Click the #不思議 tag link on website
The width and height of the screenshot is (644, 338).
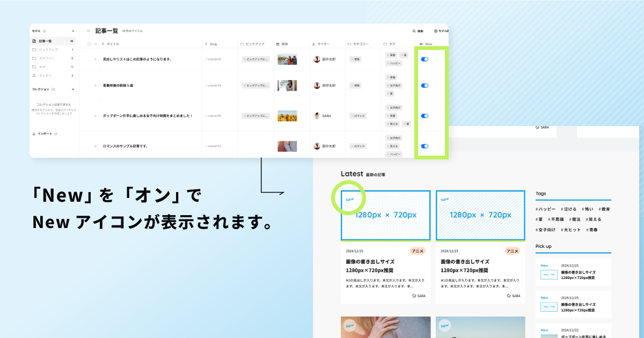556,219
